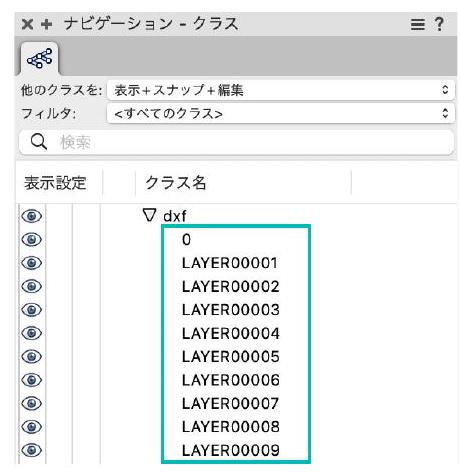Select the LAYER00003 class row
Screen dimensions: 460x474
231,310
